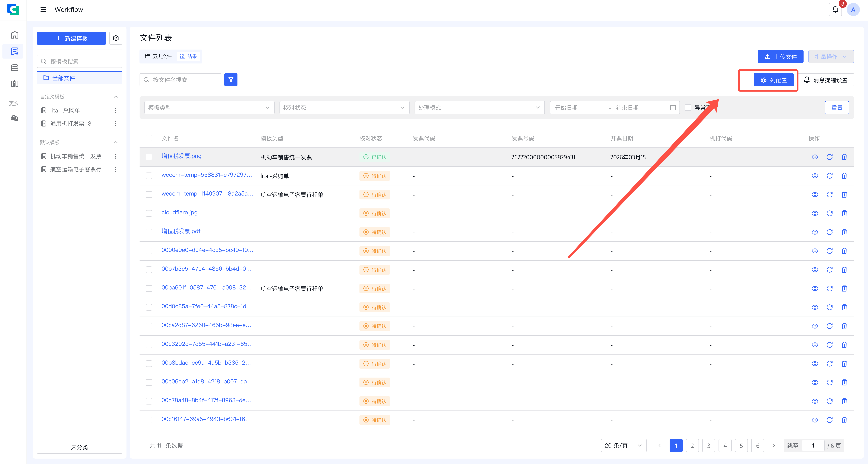Click the 新建模板 button

pos(71,38)
